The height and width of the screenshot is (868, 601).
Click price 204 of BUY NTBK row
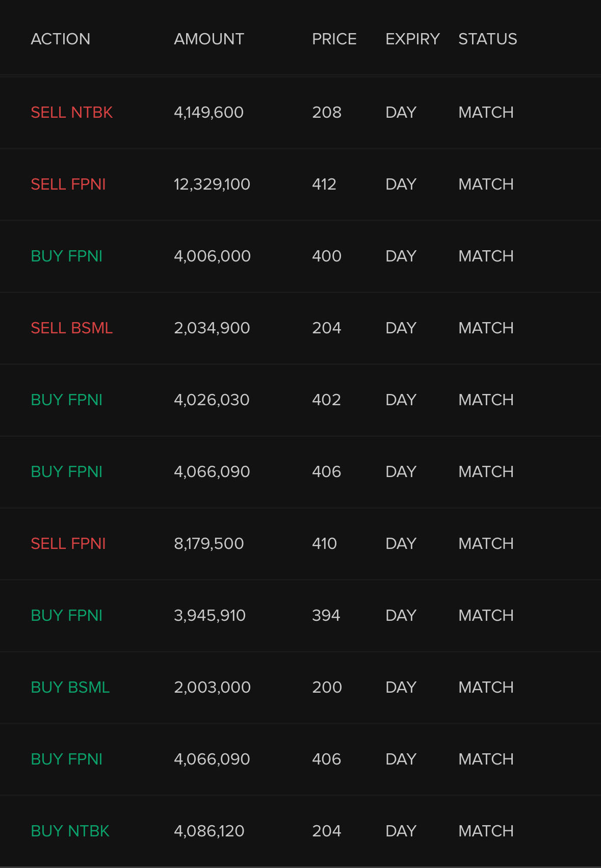point(326,831)
